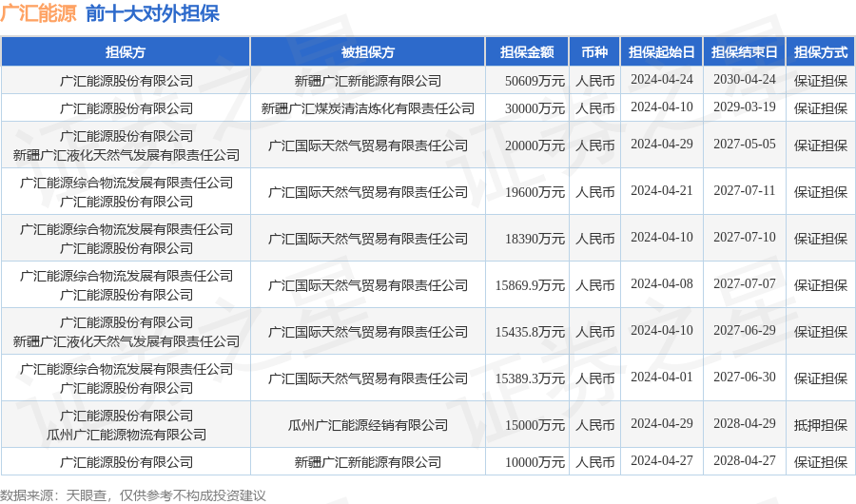Click the end date 2027-06-30
This screenshot has width=856, height=504.
tap(744, 377)
